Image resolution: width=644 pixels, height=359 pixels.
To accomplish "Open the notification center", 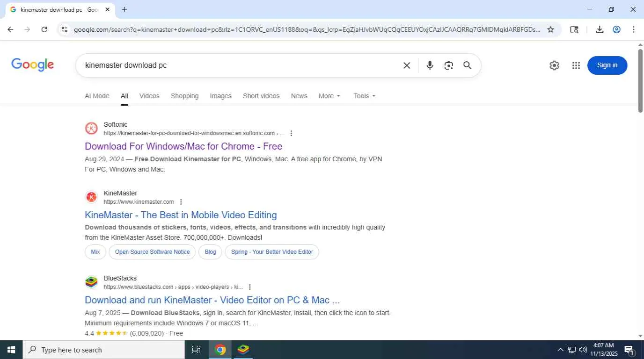I will pyautogui.click(x=629, y=350).
